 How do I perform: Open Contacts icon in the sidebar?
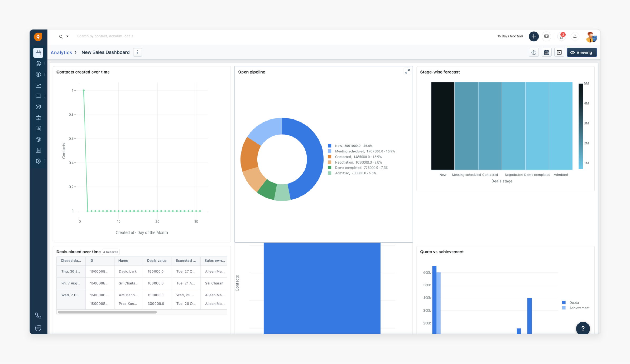38,63
